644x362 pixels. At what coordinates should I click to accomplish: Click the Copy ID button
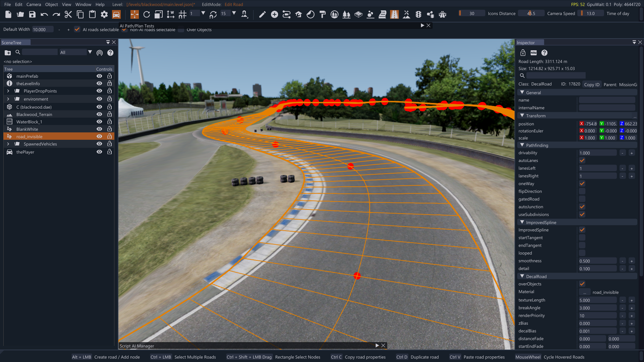(591, 84)
